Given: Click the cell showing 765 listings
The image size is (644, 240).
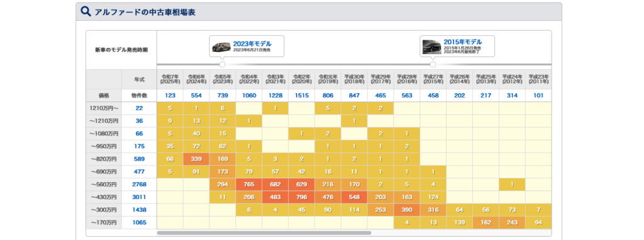Looking at the screenshot, I should click(x=249, y=185).
